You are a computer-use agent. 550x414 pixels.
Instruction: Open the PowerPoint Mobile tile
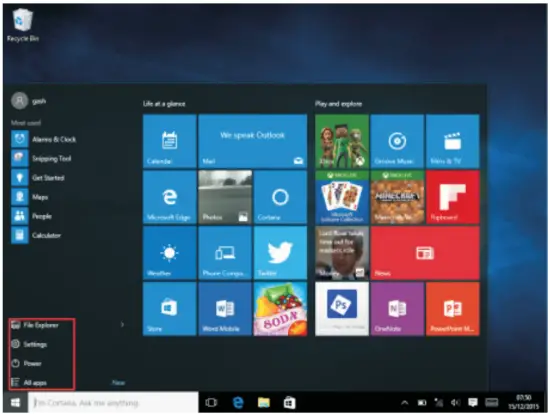tap(452, 309)
